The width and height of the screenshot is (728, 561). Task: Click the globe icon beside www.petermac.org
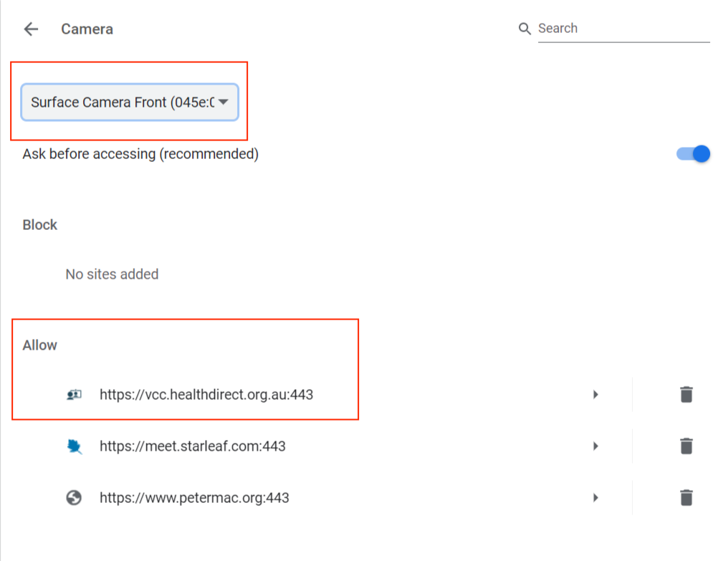tap(74, 497)
